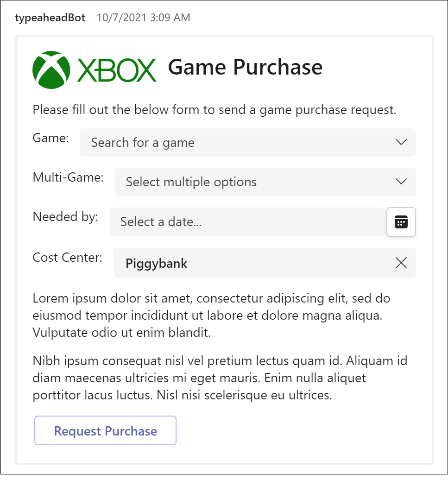Select the Piggybank cost center value
The image size is (448, 480).
[157, 264]
